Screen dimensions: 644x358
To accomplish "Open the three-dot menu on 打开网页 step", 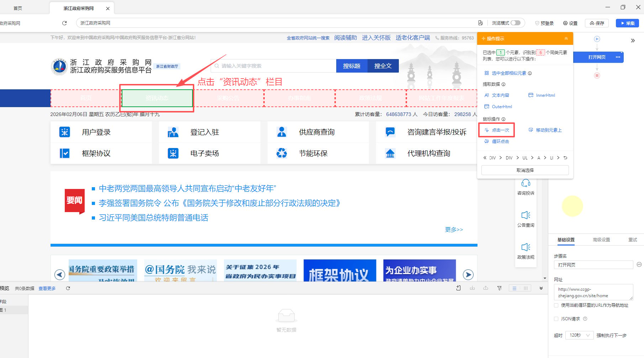I will 618,57.
